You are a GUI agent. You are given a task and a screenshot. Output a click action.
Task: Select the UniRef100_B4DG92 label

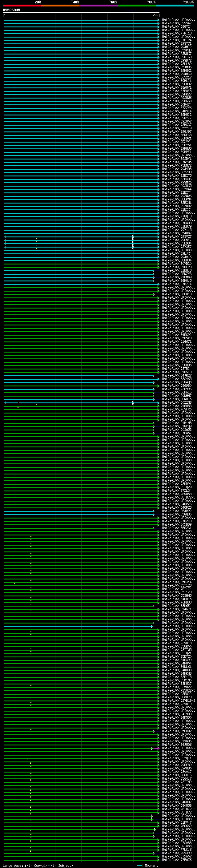point(177,335)
